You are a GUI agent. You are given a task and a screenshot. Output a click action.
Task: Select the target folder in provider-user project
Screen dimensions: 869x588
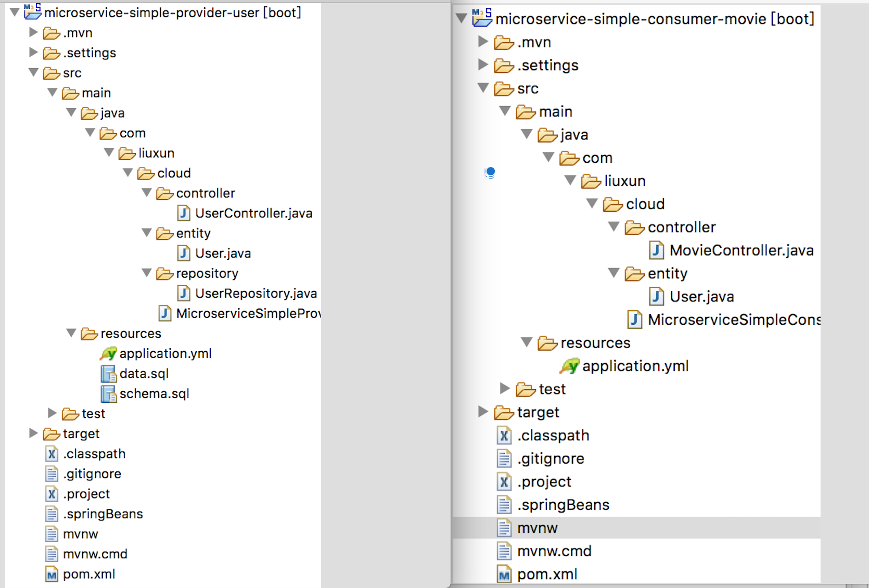(81, 434)
